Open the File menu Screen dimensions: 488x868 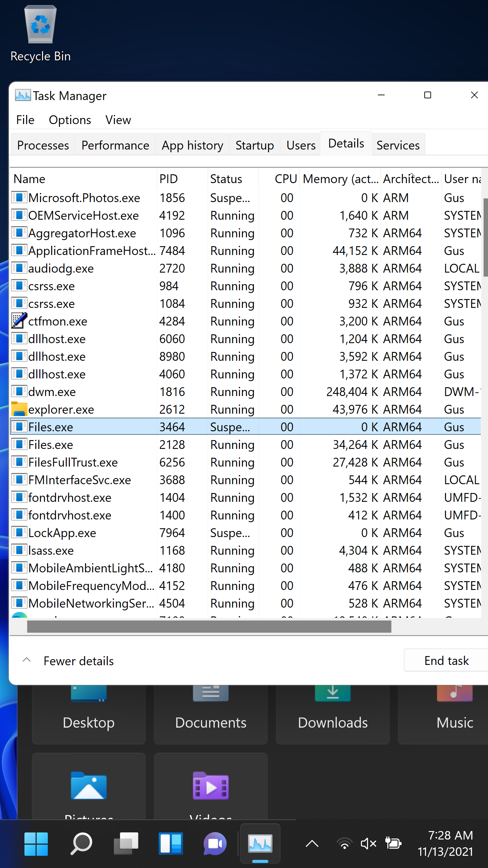click(x=25, y=120)
